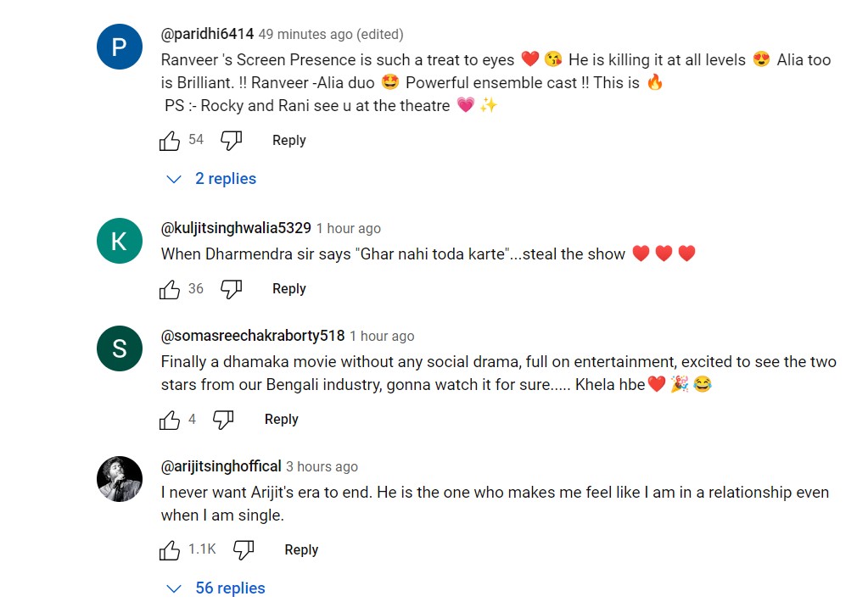
Task: Like the Arijit's era comment
Action: (170, 550)
